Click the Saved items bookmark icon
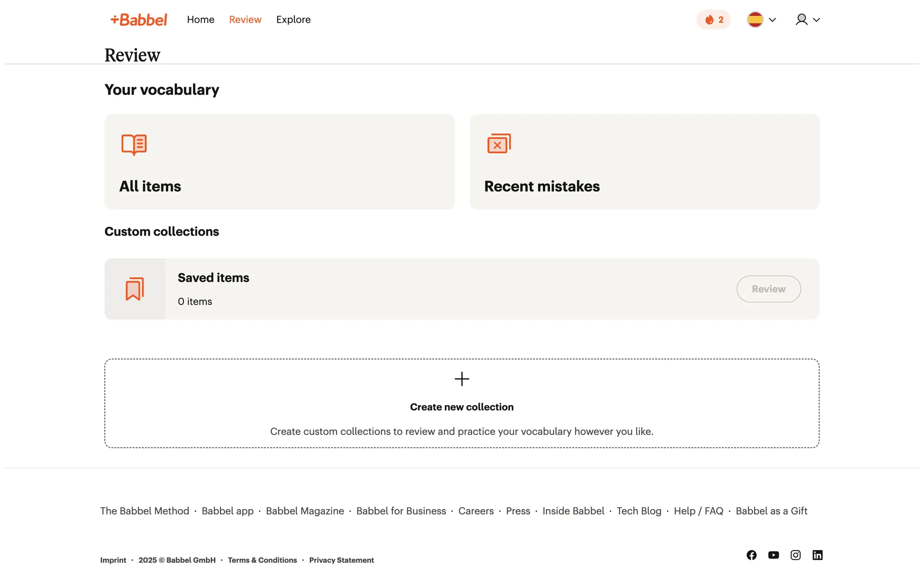Image resolution: width=924 pixels, height=578 pixels. coord(135,289)
